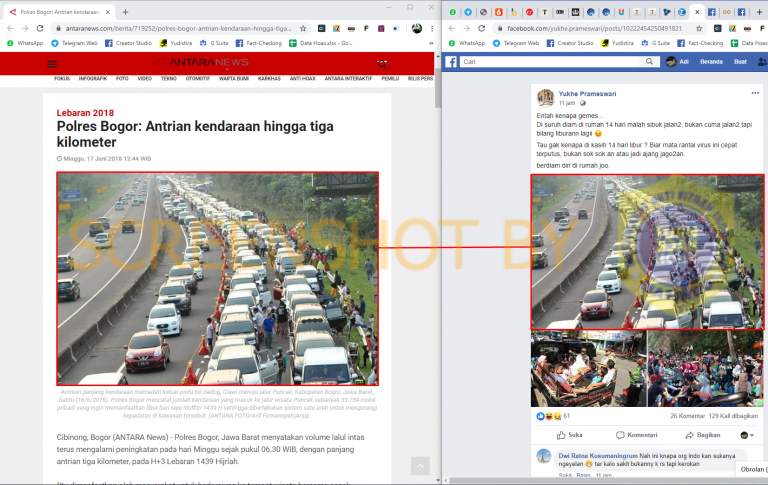Reload the Antara News page
The width and height of the screenshot is (768, 485).
point(40,28)
